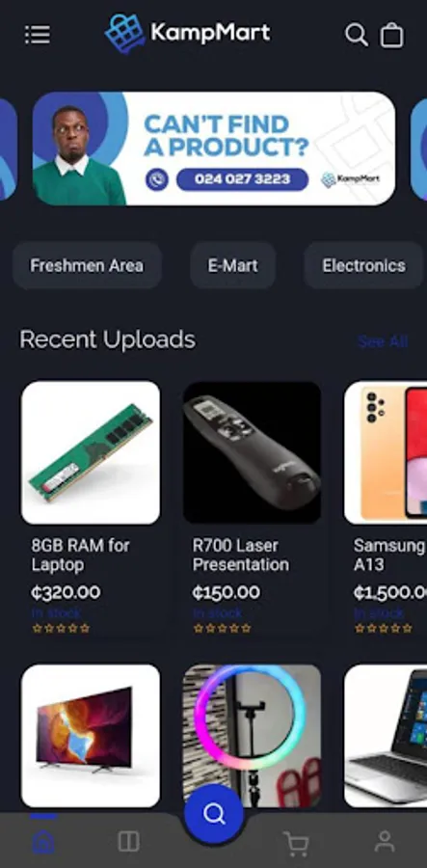Open the R700 Laser Presentation product image

click(253, 452)
